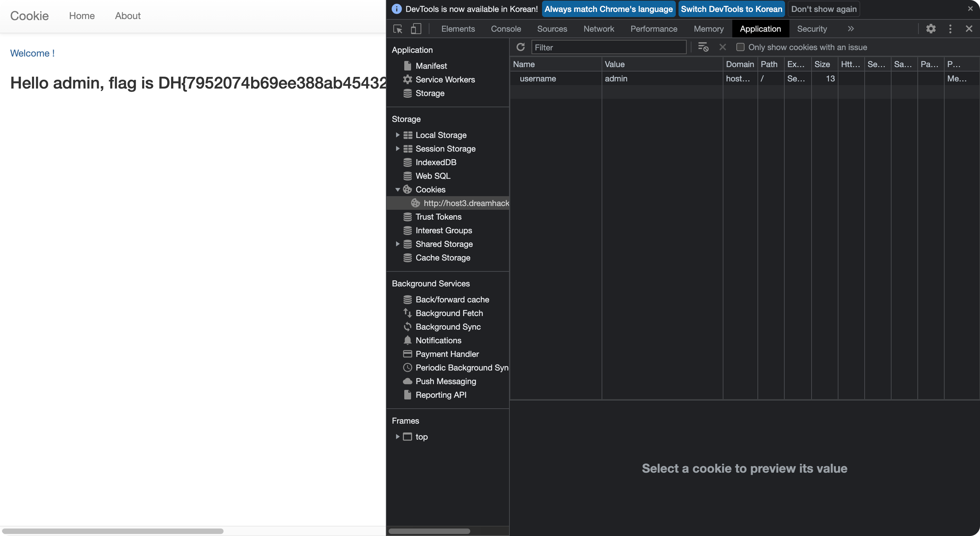Open Service Workers pane
Viewport: 980px width, 536px height.
pyautogui.click(x=445, y=80)
